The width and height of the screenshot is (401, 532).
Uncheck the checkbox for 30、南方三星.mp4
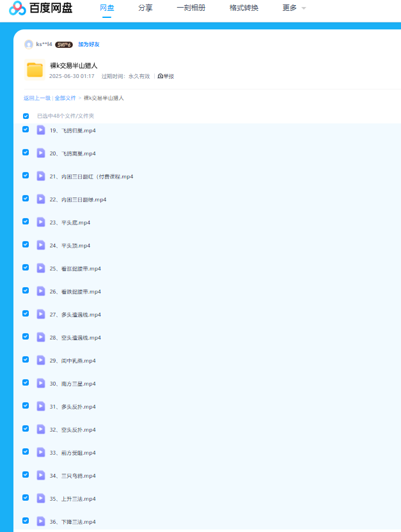pos(26,382)
